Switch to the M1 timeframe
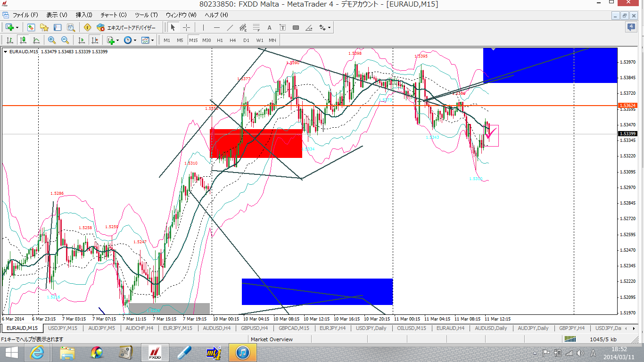Viewport: 644px width, 362px height. click(167, 40)
